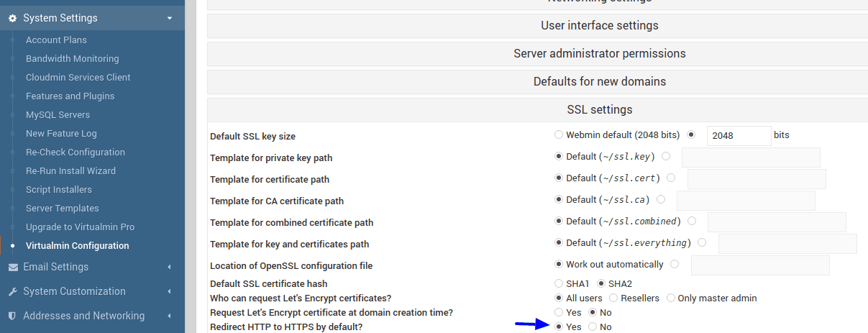Image resolution: width=868 pixels, height=333 pixels.
Task: Open New Feature Log
Action: (61, 134)
